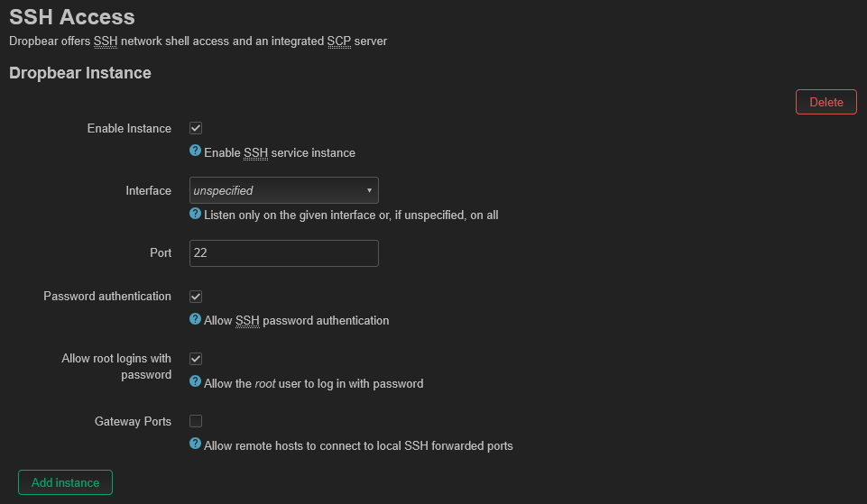Click the underlined SSH abbreviation in description
The height and width of the screenshot is (504, 867).
pyautogui.click(x=105, y=41)
